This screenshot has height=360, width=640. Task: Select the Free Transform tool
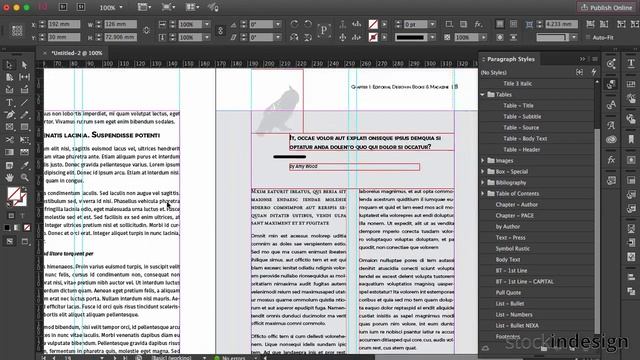tap(24, 140)
